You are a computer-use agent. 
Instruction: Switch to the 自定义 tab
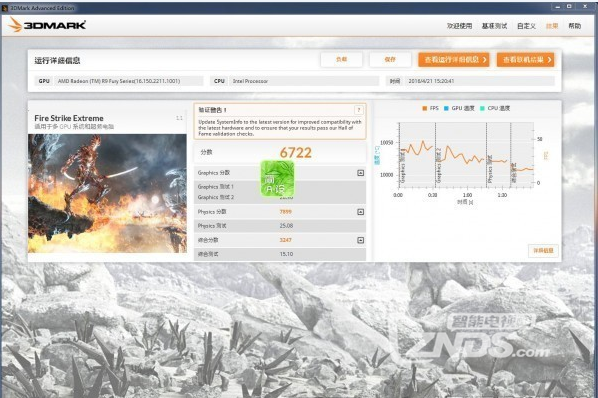(x=526, y=26)
